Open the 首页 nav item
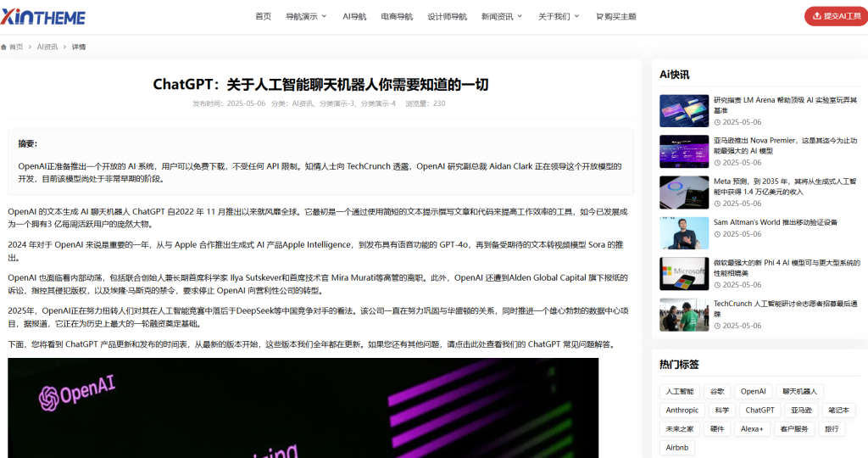 click(263, 17)
